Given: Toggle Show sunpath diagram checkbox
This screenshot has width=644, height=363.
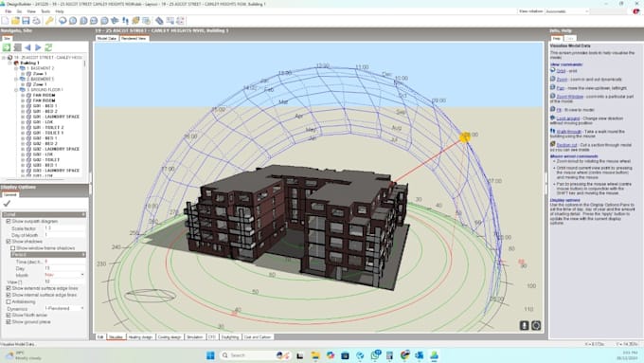Looking at the screenshot, I should [9, 221].
